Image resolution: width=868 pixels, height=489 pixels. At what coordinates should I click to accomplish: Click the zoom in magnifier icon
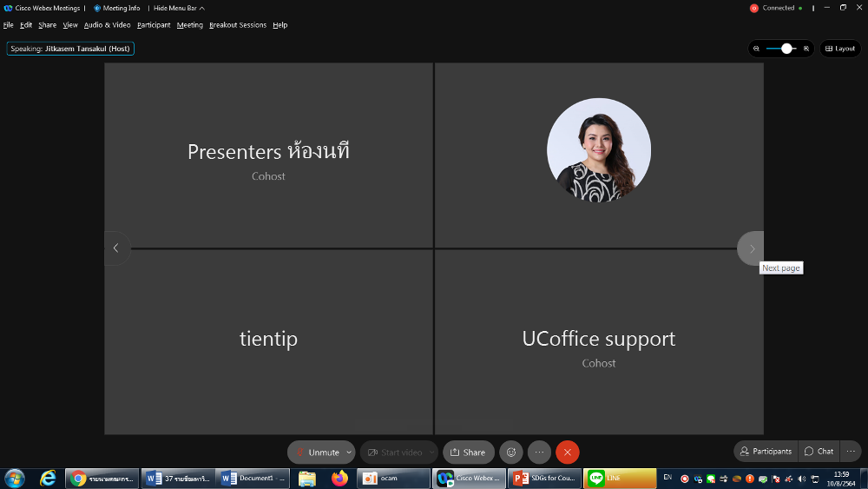point(806,49)
